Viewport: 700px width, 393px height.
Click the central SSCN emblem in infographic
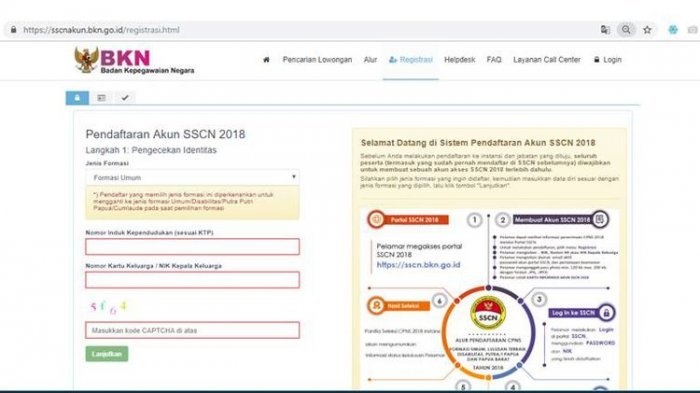tap(488, 313)
